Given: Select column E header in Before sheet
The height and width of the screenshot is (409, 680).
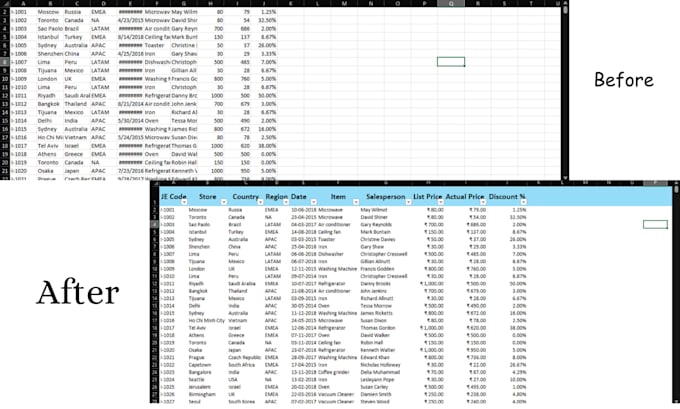Looking at the screenshot, I should point(130,3).
